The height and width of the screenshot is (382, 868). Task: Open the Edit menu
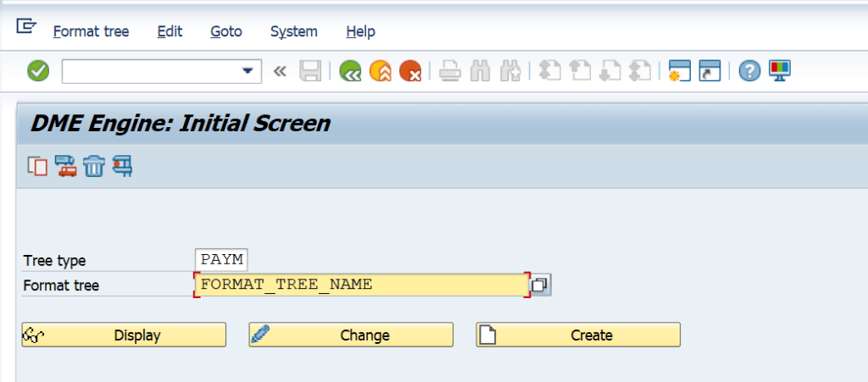click(x=170, y=31)
